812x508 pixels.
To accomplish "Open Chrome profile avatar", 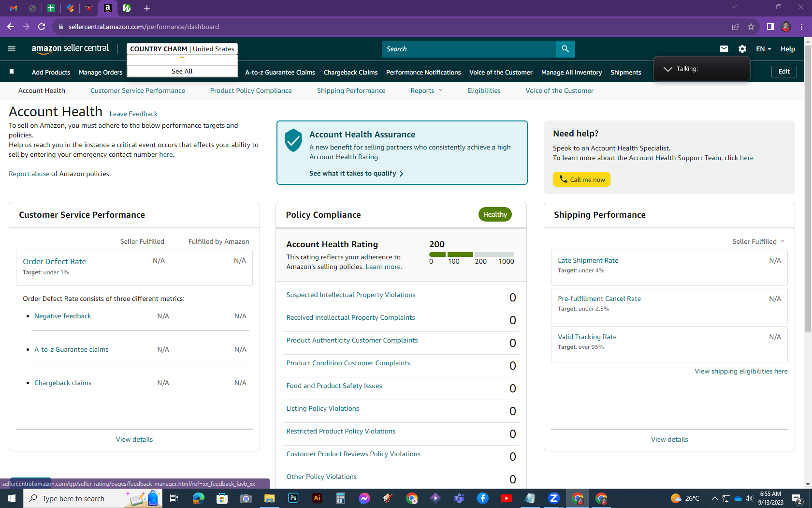I will (x=786, y=27).
